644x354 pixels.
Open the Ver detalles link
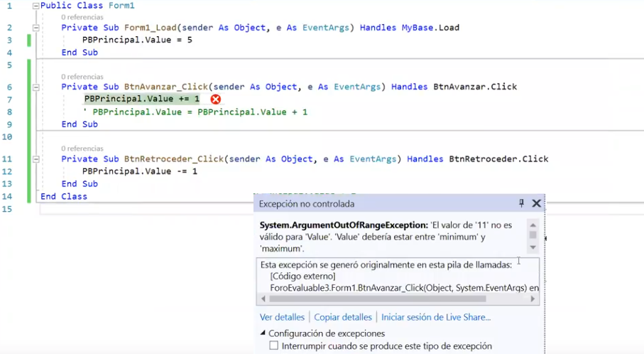pyautogui.click(x=282, y=317)
